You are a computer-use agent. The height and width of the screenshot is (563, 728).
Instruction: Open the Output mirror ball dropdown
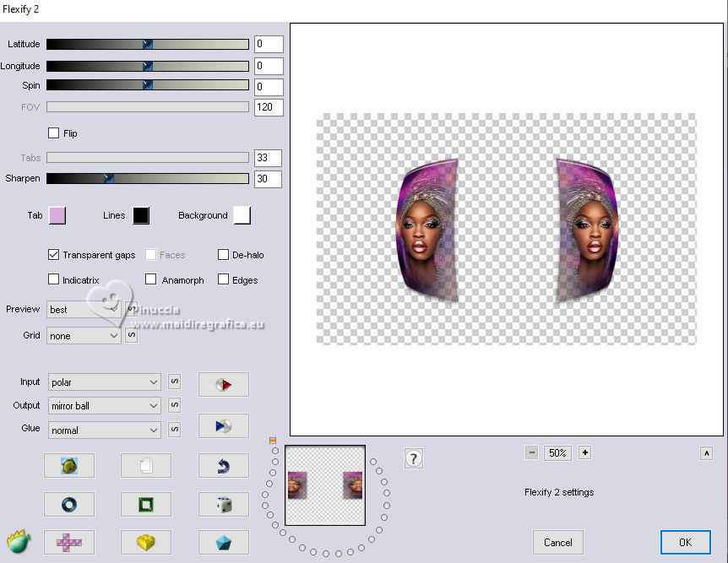tap(105, 406)
